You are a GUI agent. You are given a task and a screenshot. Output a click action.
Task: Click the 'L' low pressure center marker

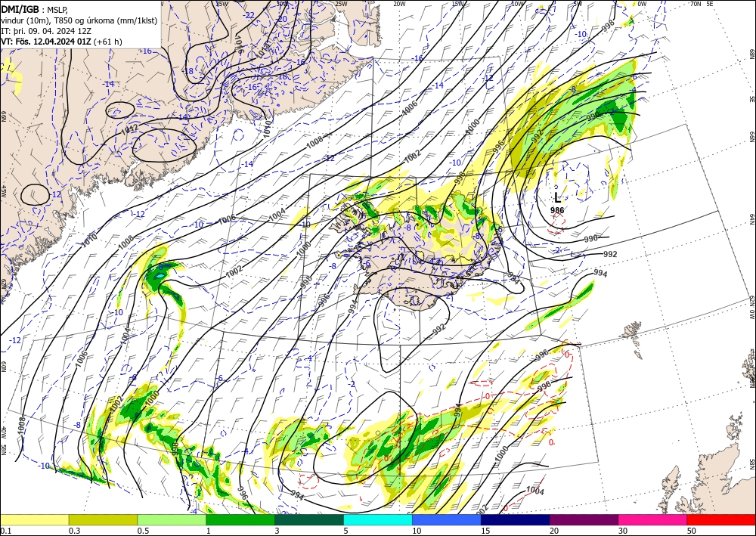coord(557,197)
